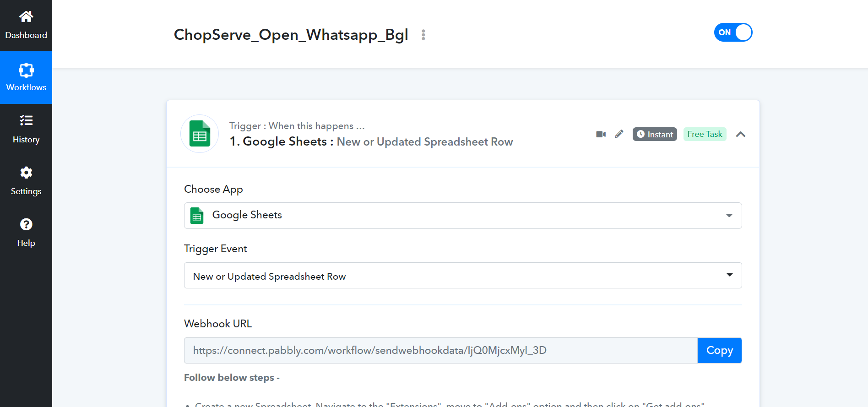The height and width of the screenshot is (407, 868).
Task: Go to Workflows in the sidebar
Action: pyautogui.click(x=26, y=77)
